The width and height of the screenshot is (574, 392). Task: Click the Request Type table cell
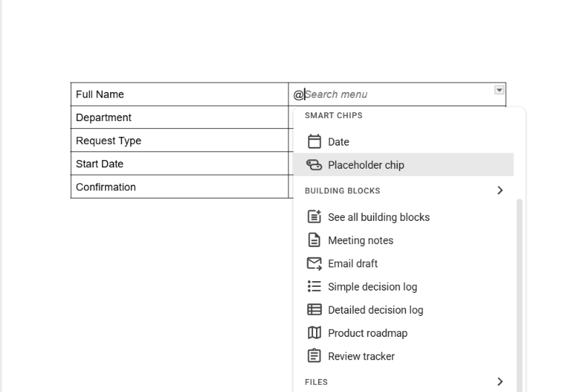(x=180, y=141)
